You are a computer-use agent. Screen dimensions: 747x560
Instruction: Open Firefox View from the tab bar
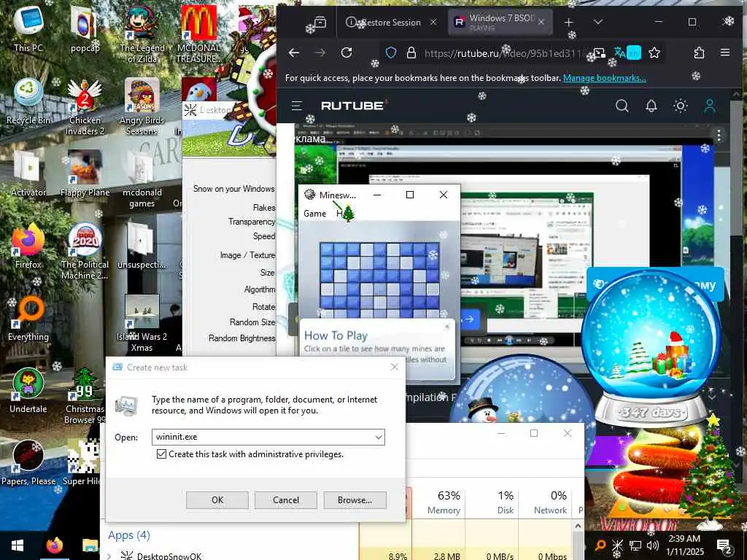320,22
